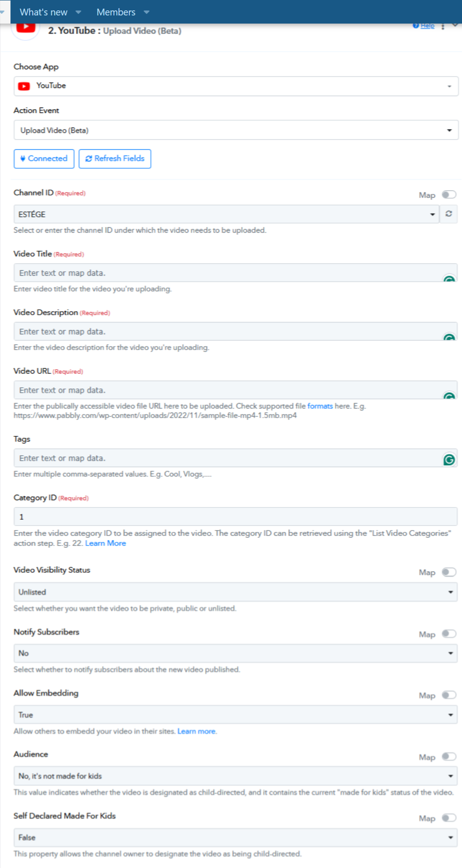Click the Grammarly icon in Video Description field

449,337
